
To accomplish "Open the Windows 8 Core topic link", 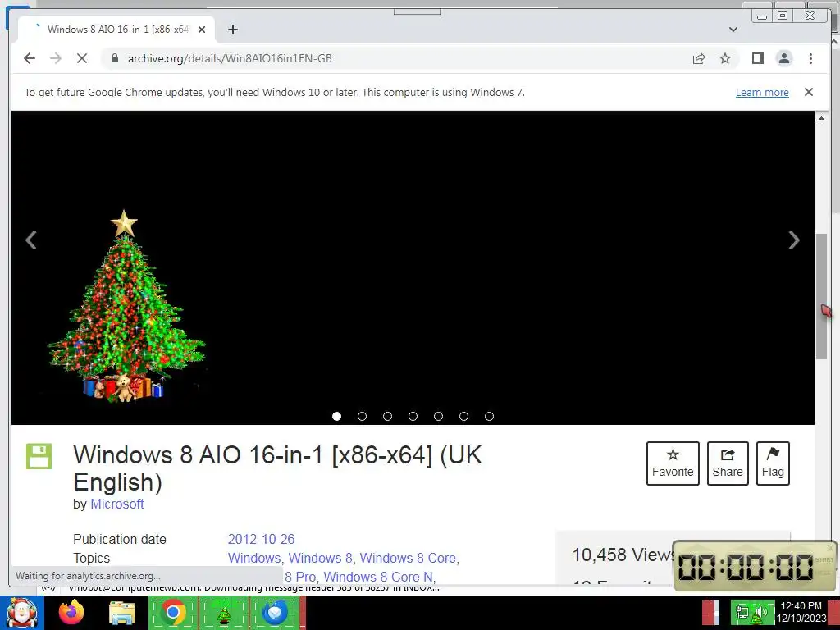I will pos(408,558).
